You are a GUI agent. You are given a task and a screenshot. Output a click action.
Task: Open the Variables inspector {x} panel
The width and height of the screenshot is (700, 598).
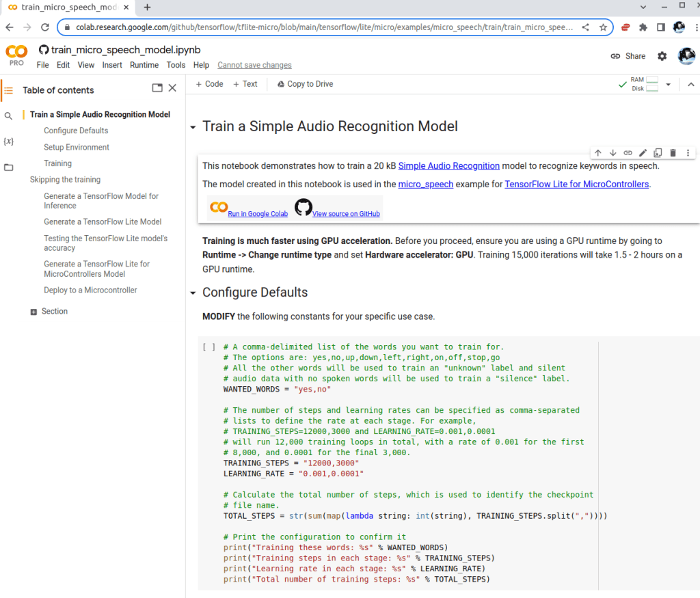click(x=8, y=141)
